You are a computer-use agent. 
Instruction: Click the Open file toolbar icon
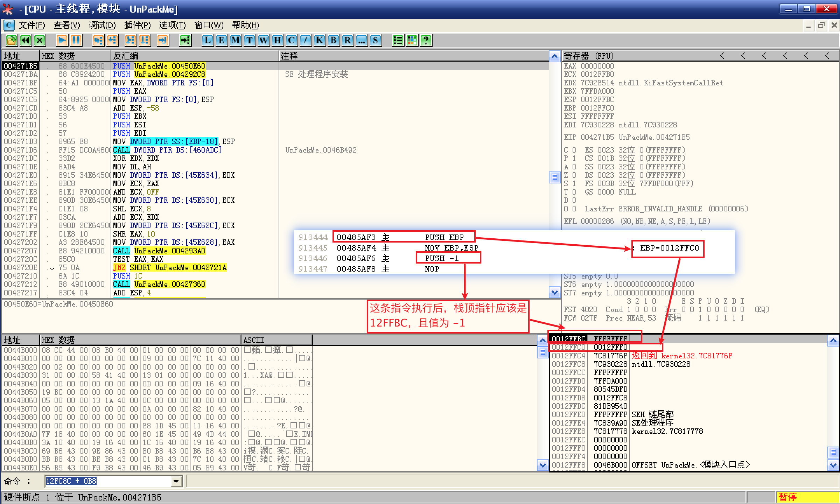click(x=11, y=40)
